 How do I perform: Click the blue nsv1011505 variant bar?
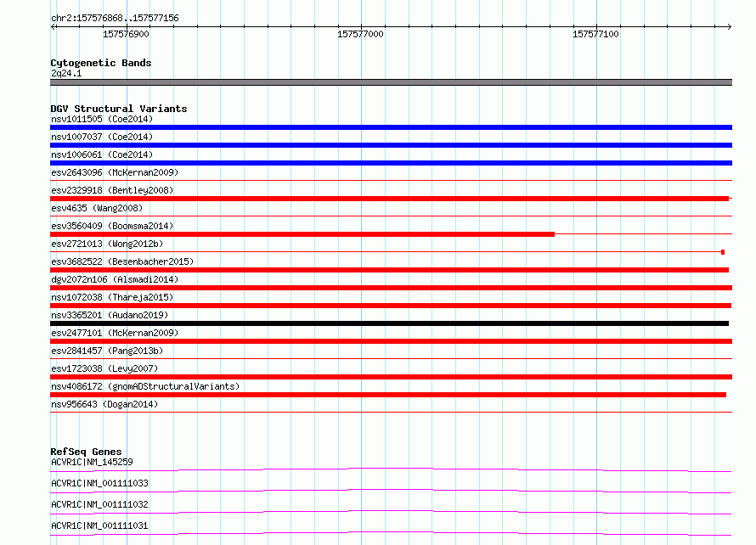pyautogui.click(x=391, y=127)
